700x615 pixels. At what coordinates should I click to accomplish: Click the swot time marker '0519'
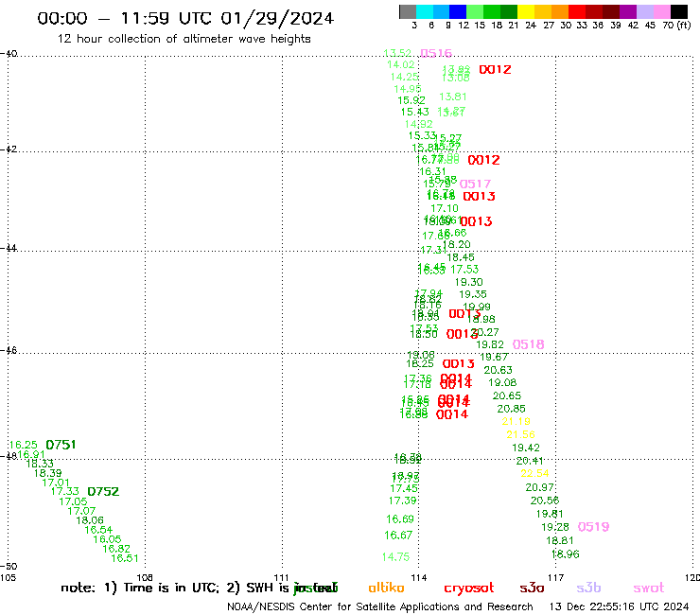593,527
